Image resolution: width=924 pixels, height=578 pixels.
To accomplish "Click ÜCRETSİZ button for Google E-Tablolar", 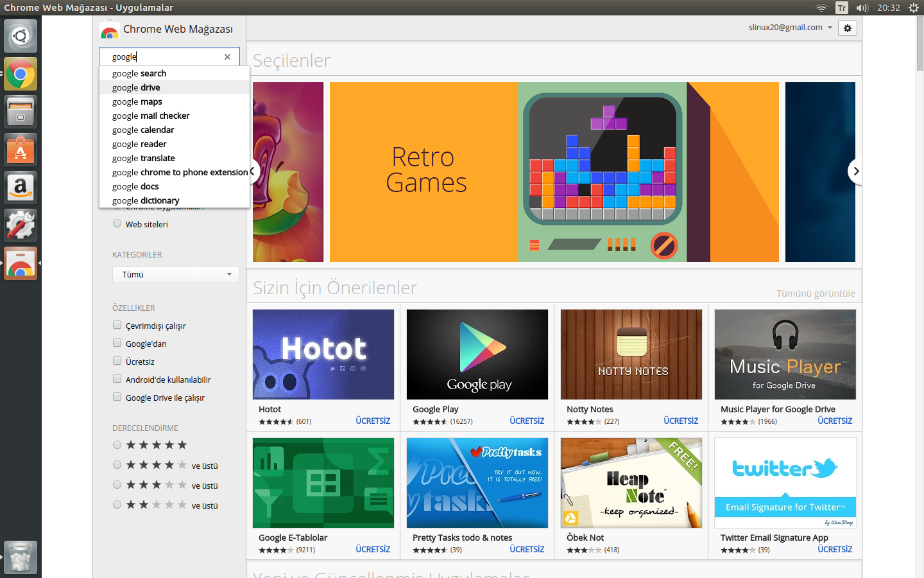I will coord(373,549).
